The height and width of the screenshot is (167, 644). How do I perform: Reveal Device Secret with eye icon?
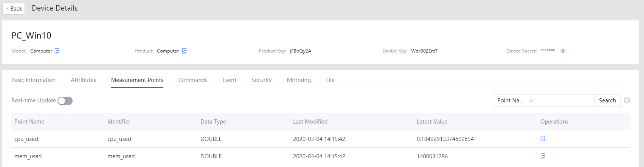[x=563, y=51]
